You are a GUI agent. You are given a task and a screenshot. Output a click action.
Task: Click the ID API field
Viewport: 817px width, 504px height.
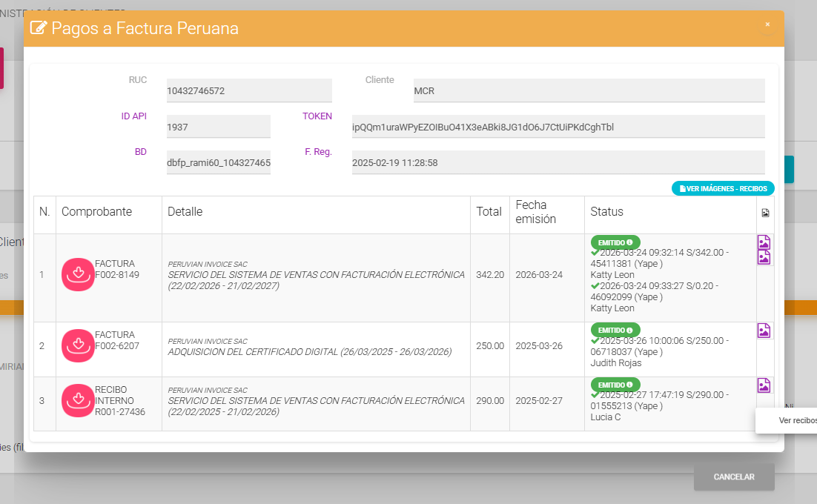tap(218, 127)
